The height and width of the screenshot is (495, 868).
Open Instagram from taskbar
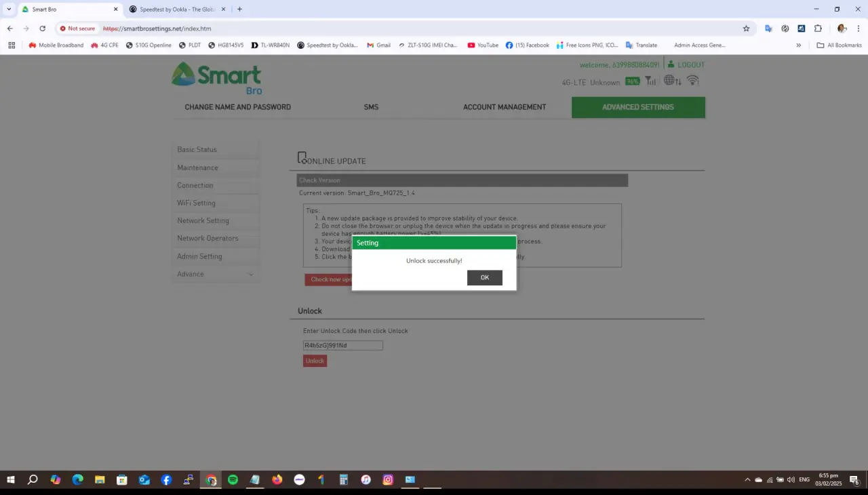(x=388, y=480)
